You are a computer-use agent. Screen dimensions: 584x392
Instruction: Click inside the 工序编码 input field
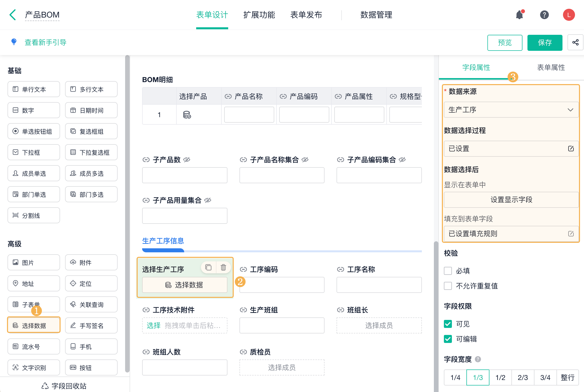point(282,285)
